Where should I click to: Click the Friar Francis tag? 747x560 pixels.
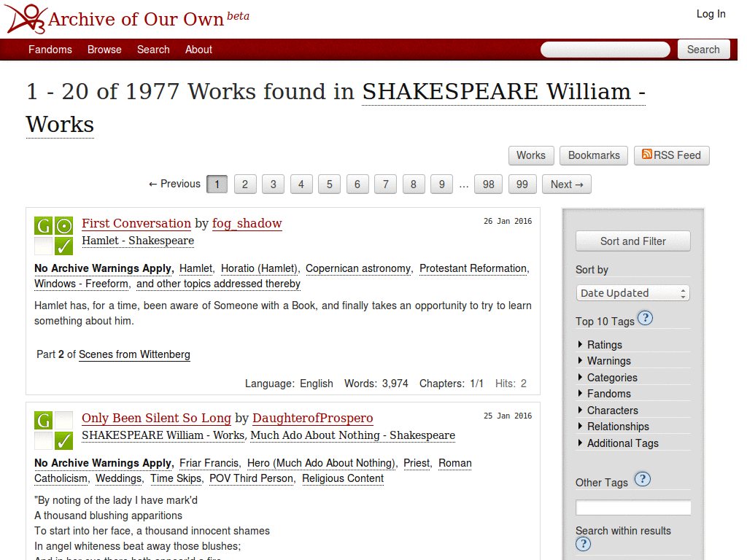(209, 463)
